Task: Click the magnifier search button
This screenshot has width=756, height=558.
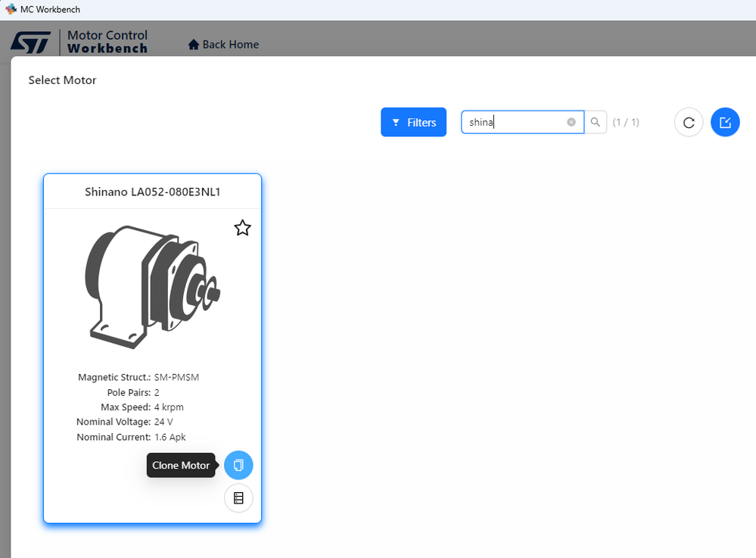Action: [x=596, y=122]
